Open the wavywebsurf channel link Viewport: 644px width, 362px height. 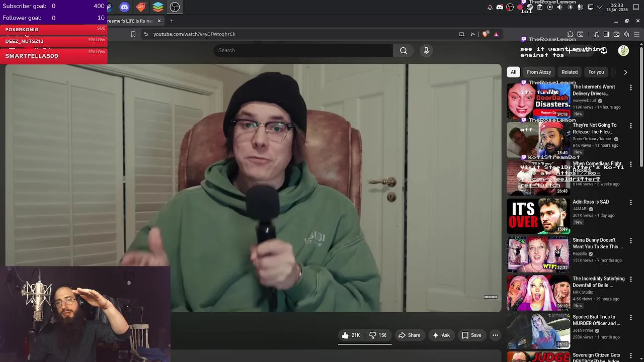[x=585, y=101]
